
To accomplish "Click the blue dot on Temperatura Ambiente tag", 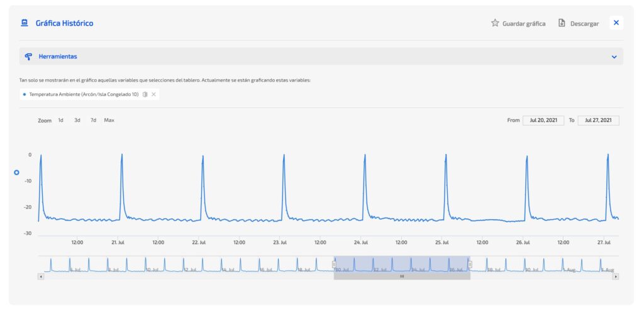I will pyautogui.click(x=25, y=94).
